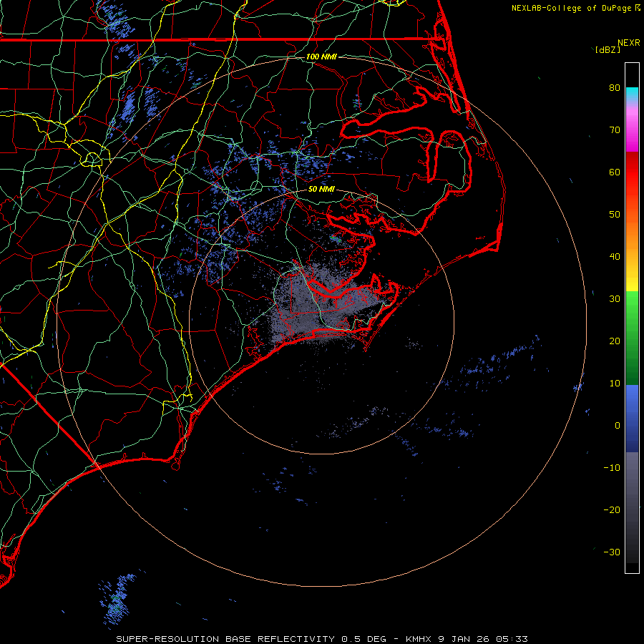
Task: Click the 40 value on the dBZ scale
Action: click(x=615, y=257)
